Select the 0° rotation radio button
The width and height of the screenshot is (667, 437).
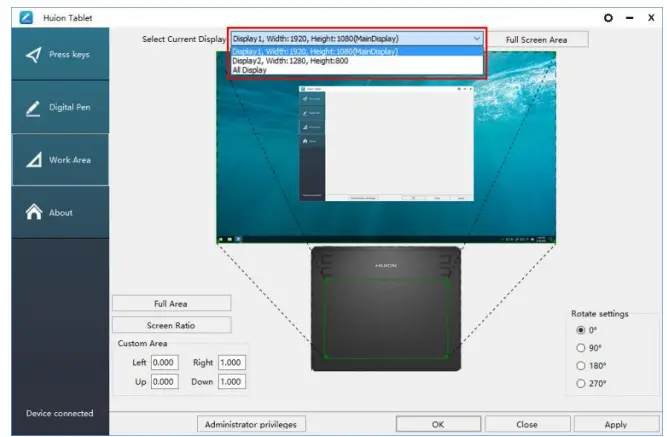coord(581,330)
